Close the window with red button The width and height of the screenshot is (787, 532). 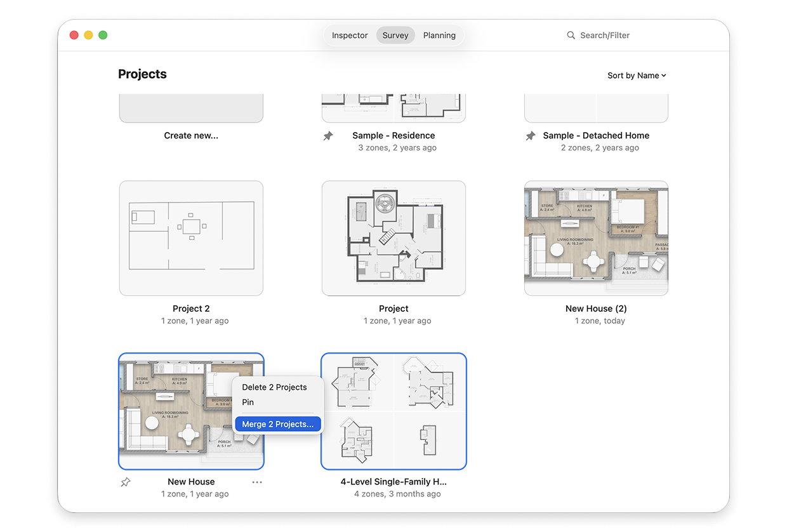pos(74,35)
